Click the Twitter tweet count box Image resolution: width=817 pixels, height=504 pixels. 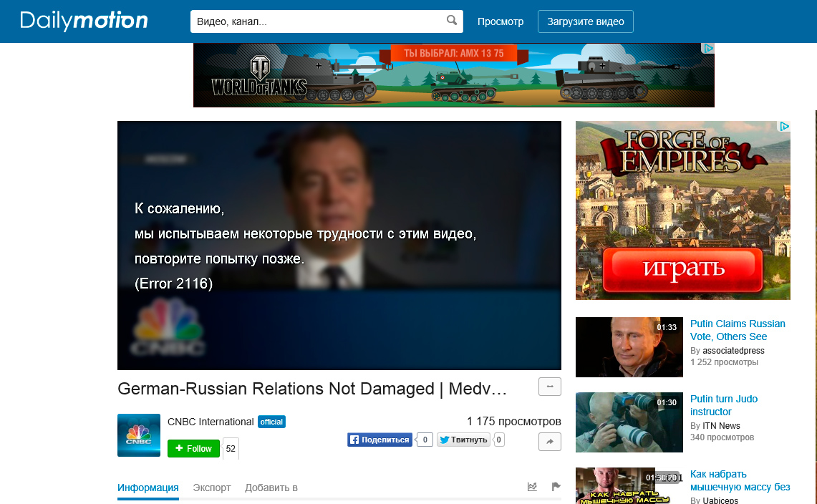[x=498, y=440]
